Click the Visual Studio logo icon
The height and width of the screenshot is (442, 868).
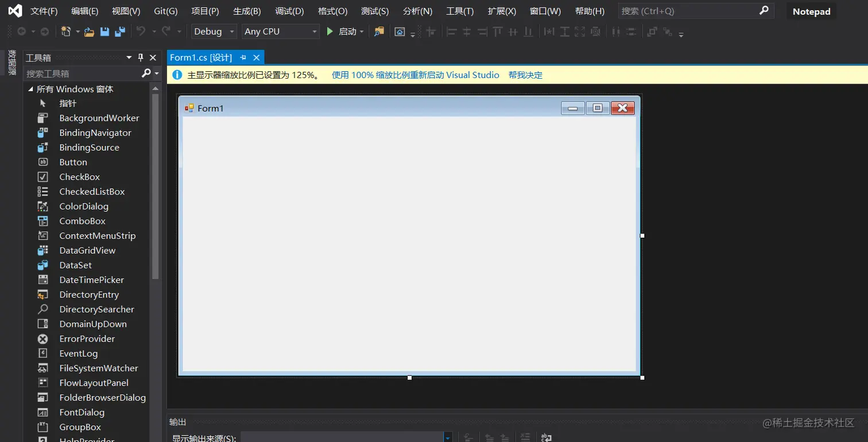tap(15, 11)
